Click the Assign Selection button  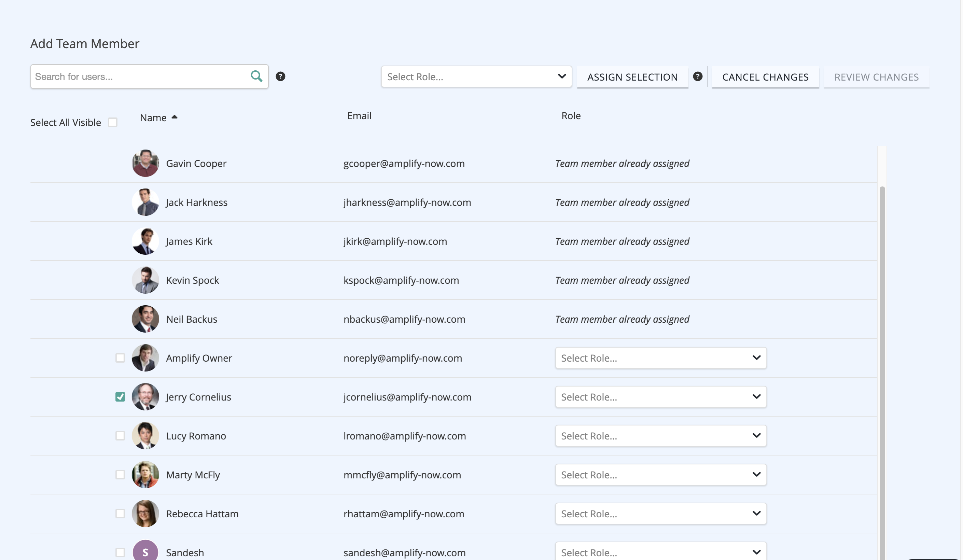(x=632, y=77)
